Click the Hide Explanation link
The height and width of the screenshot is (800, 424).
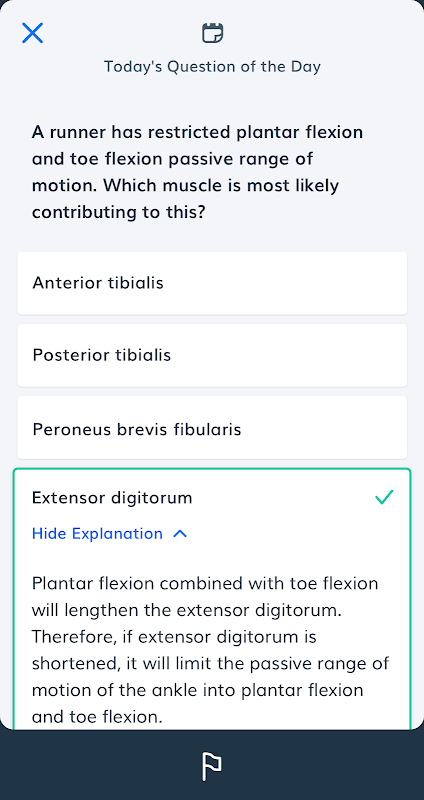pyautogui.click(x=110, y=534)
